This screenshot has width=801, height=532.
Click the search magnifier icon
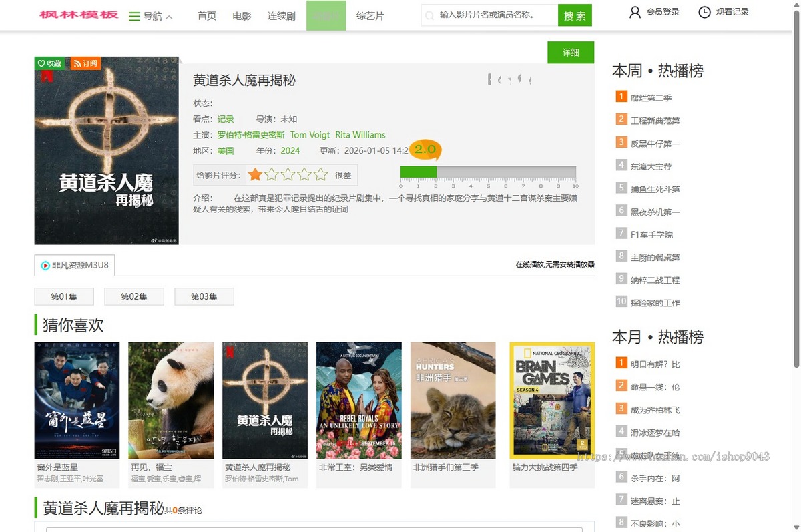click(x=429, y=15)
